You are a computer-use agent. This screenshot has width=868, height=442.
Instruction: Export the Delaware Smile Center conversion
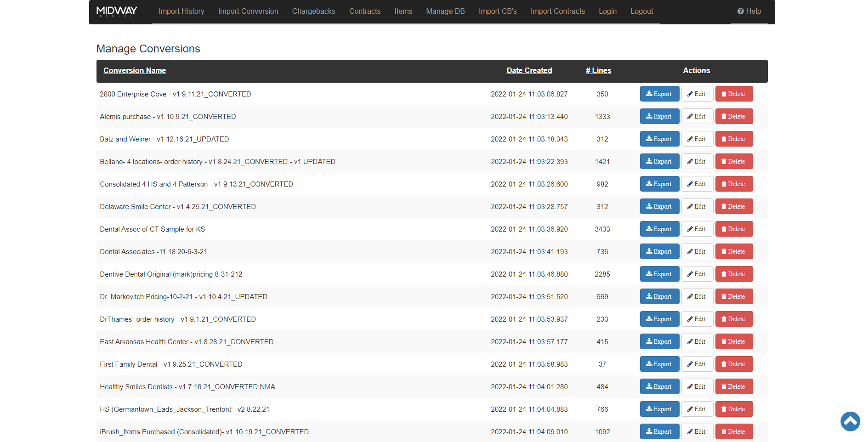[659, 206]
